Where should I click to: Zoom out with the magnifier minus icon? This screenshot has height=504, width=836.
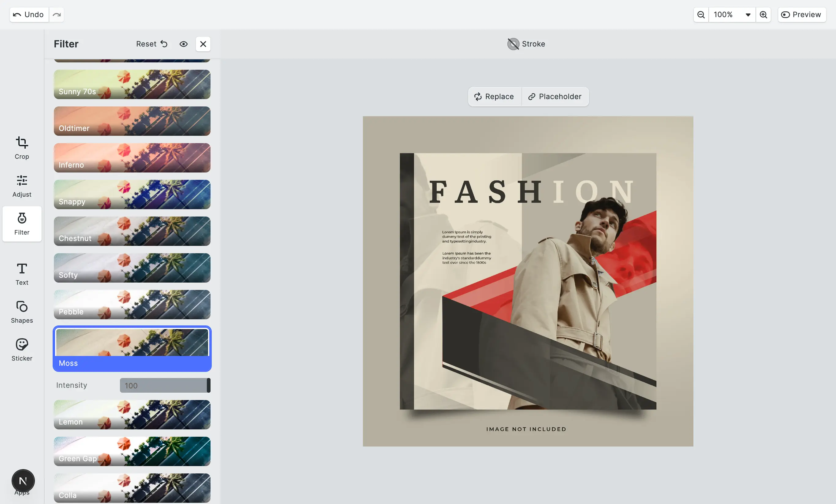click(701, 15)
